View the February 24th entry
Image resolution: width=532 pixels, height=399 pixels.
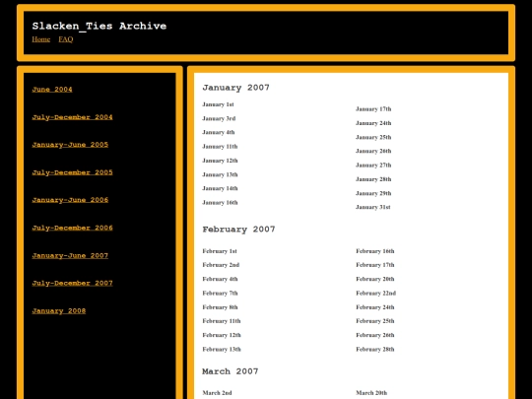pos(375,307)
